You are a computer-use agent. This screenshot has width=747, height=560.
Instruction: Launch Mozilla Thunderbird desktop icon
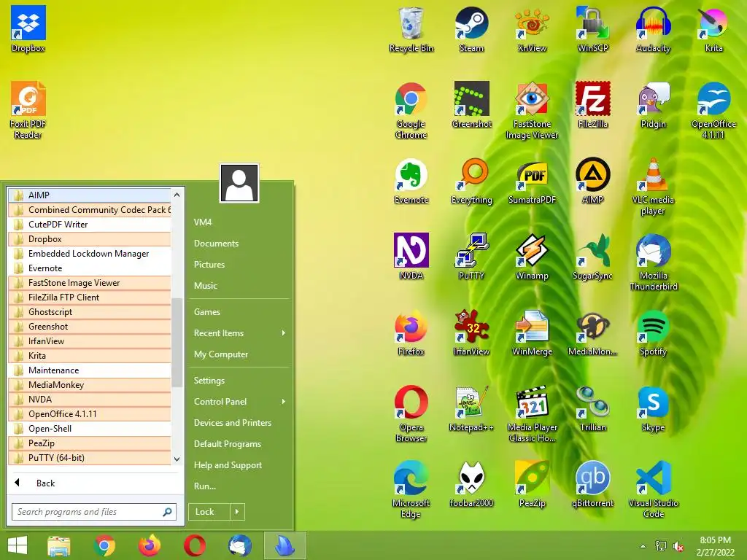653,262
